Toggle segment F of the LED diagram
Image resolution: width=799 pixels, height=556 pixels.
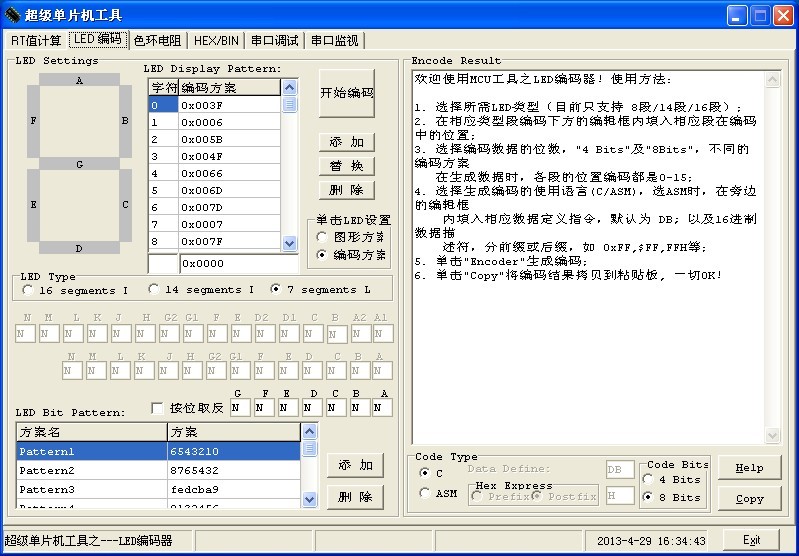pos(33,121)
